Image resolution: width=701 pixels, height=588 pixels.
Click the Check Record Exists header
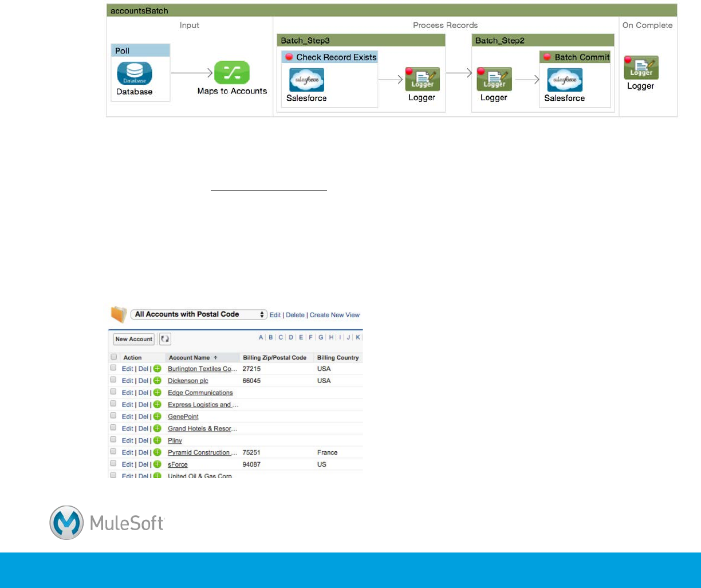click(x=329, y=57)
